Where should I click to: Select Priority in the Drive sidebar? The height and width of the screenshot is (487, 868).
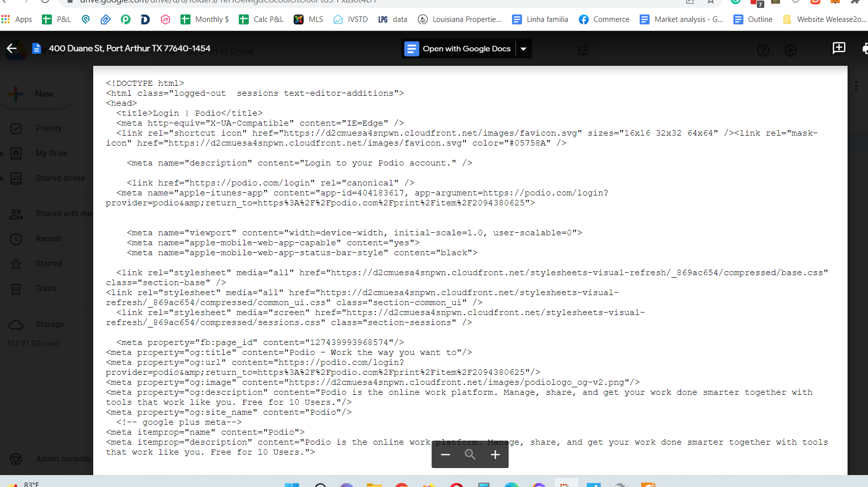coord(49,129)
